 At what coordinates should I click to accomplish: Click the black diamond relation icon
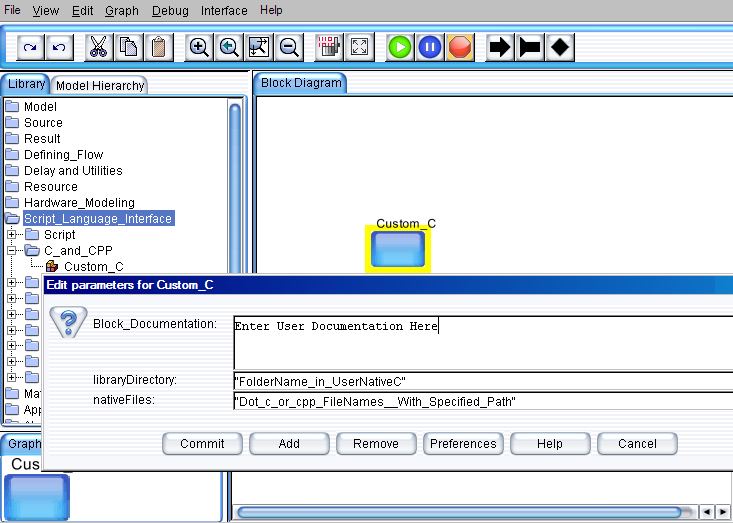560,47
